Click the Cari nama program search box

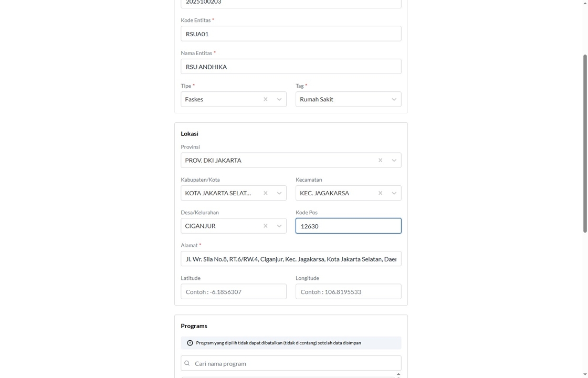[294, 363]
